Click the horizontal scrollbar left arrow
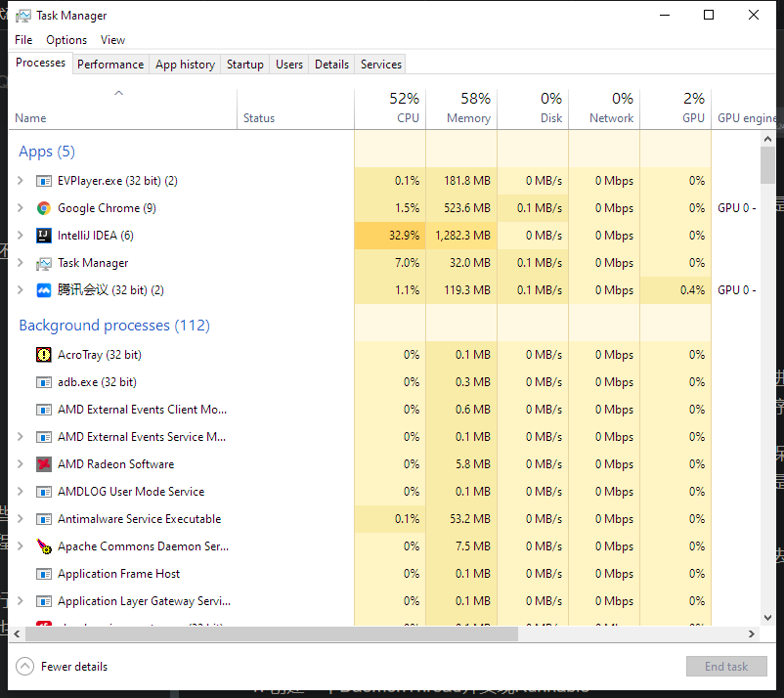Image resolution: width=784 pixels, height=698 pixels. point(17,634)
